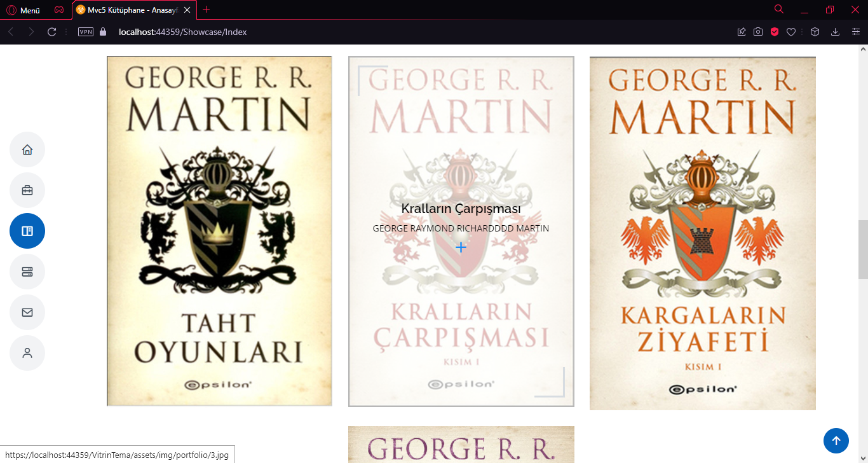The height and width of the screenshot is (463, 868).
Task: Click the browser back arrow
Action: [11, 32]
